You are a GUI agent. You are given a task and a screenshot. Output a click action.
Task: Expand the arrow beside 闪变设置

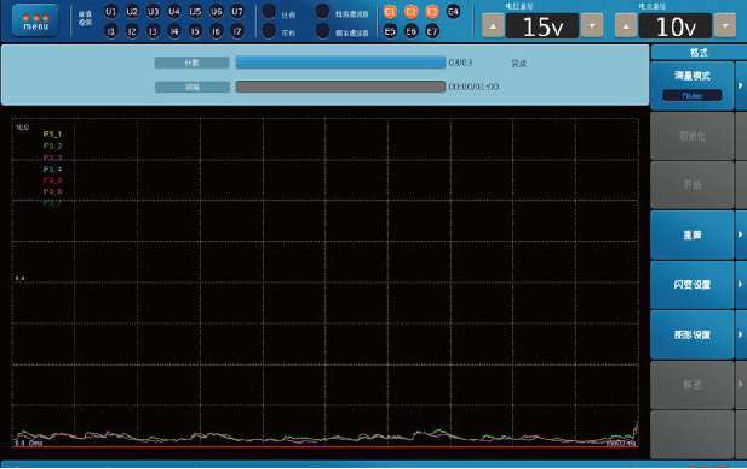741,285
